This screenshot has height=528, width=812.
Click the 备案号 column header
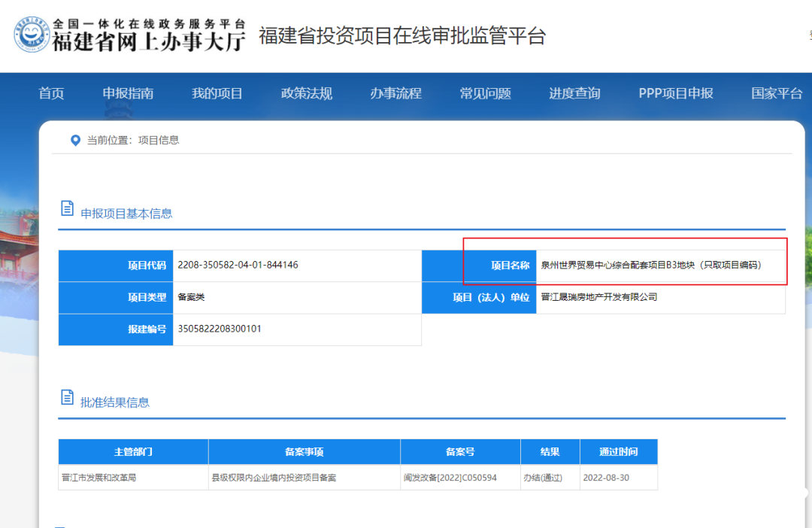click(x=460, y=452)
